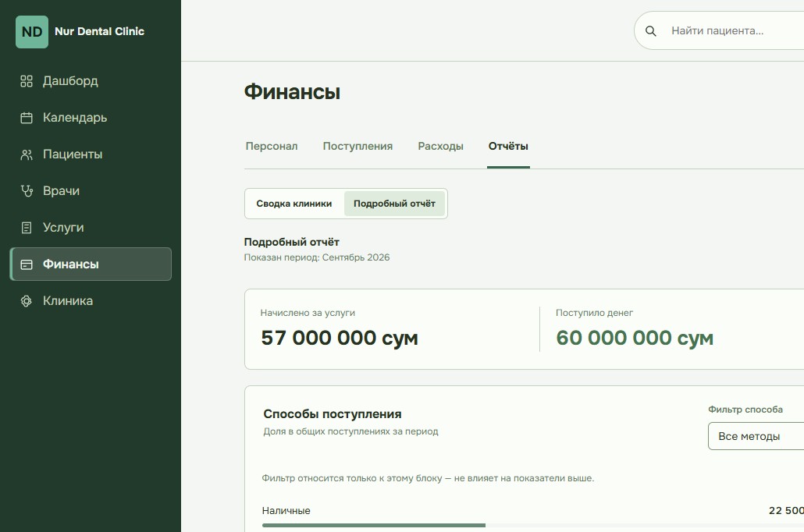Click the Начислено за услуги label

[x=308, y=313]
